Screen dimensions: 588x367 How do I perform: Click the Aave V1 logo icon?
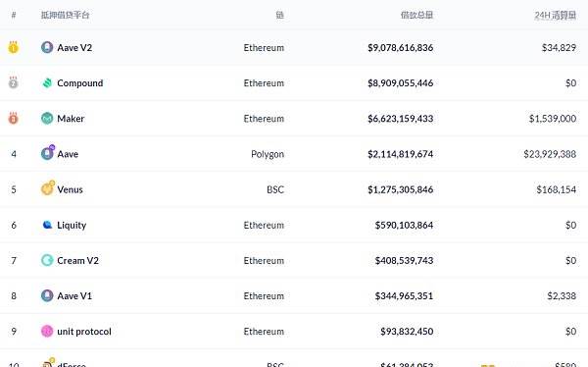pos(47,295)
